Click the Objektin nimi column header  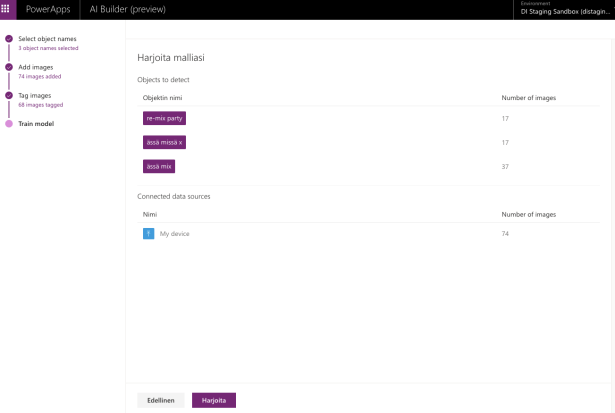[x=162, y=98]
